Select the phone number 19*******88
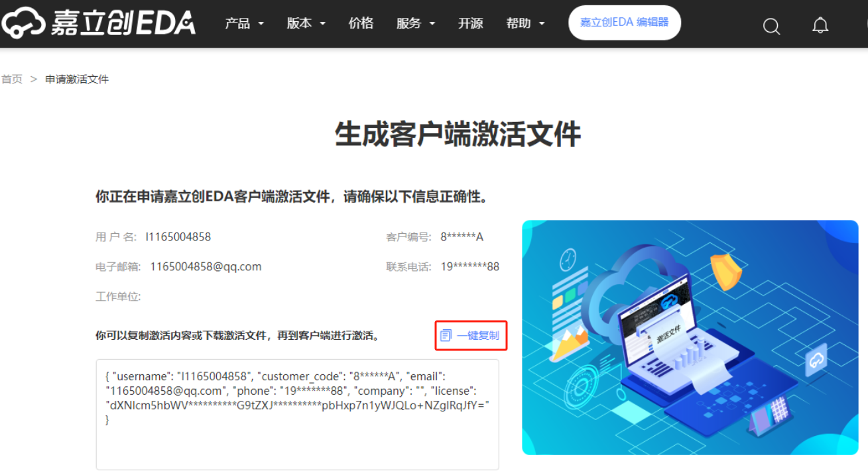This screenshot has height=475, width=868. pyautogui.click(x=469, y=267)
